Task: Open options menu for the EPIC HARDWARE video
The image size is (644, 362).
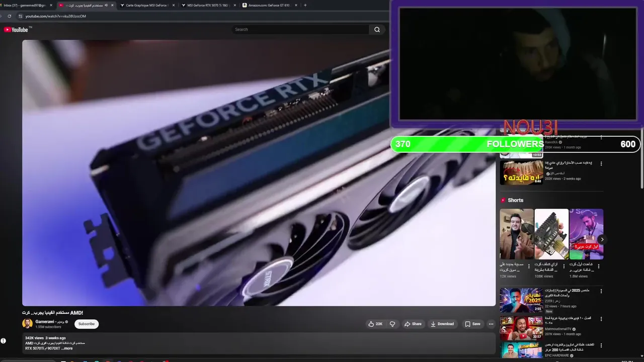Action: tap(601, 345)
